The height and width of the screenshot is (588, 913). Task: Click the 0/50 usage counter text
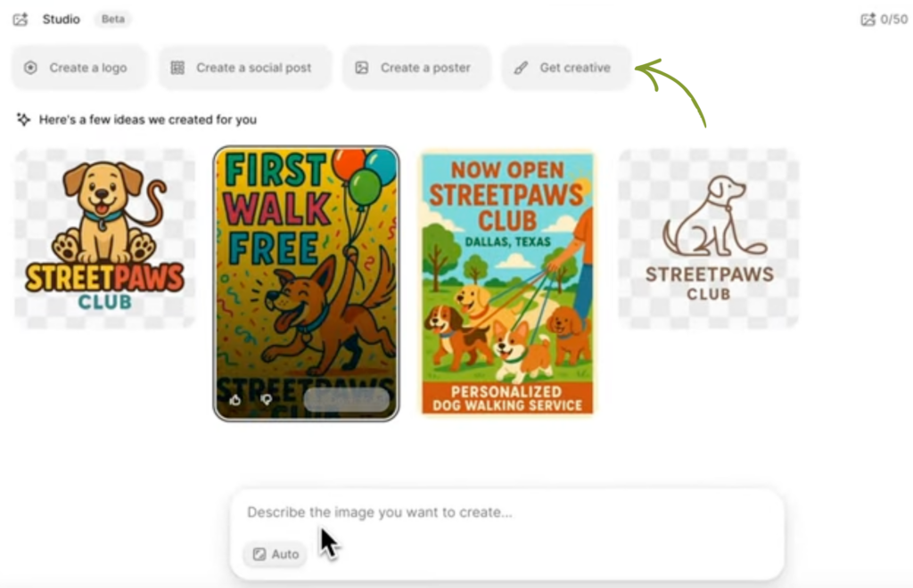click(894, 20)
